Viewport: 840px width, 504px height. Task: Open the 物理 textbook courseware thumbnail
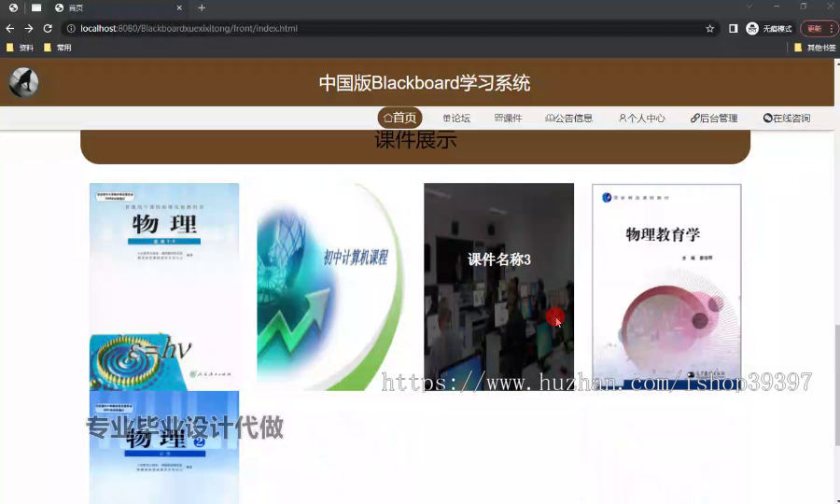tap(164, 287)
